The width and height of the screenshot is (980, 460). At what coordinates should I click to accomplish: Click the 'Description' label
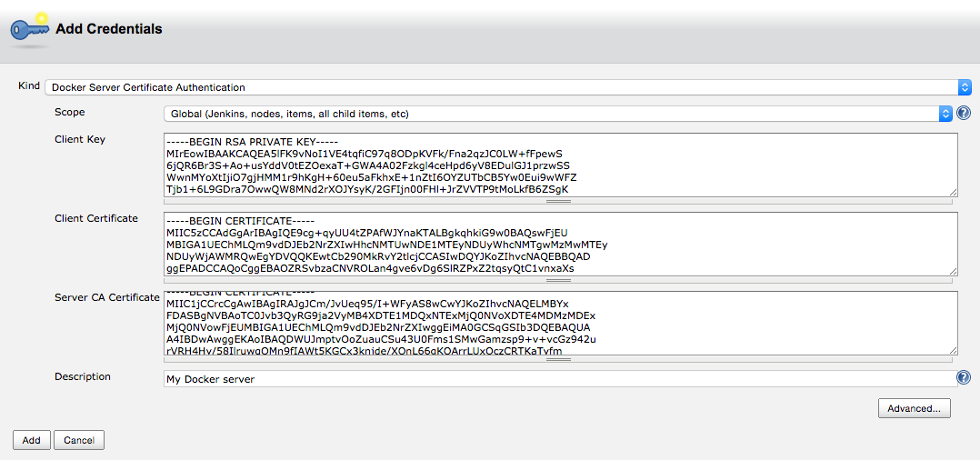coord(83,376)
